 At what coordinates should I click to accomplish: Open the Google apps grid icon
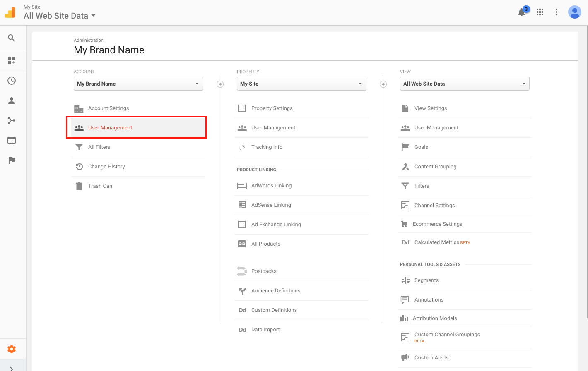[540, 12]
